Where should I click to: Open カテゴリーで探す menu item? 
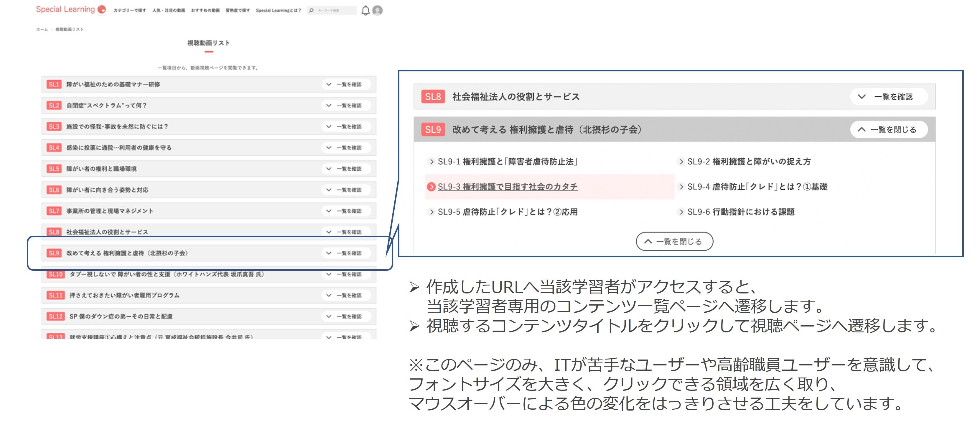pos(130,10)
